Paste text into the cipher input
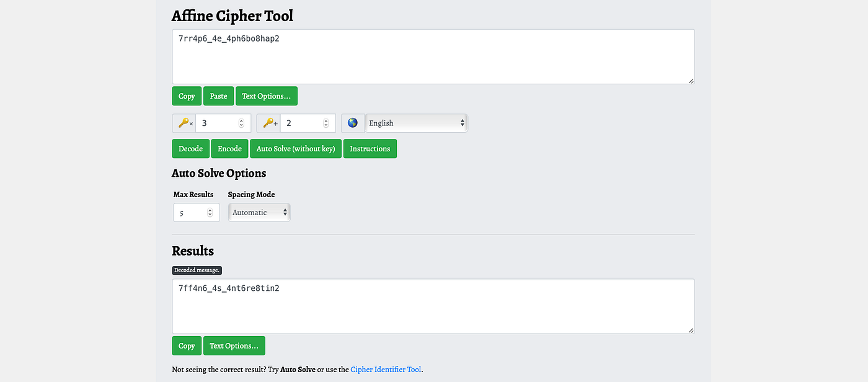Screen dimensions: 868x382 218,95
